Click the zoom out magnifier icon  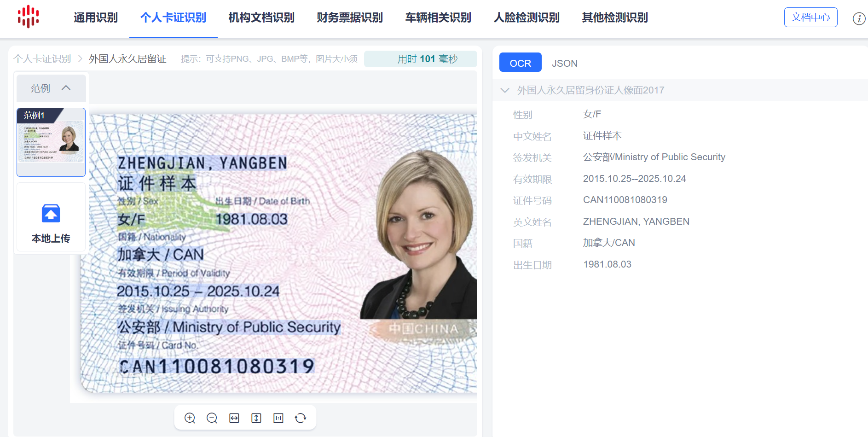coord(212,418)
